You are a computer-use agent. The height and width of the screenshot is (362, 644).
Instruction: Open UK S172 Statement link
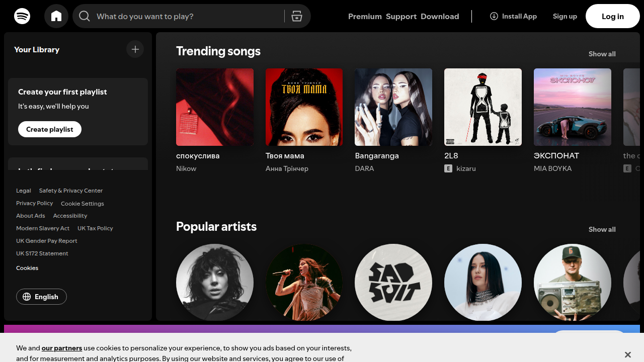pyautogui.click(x=42, y=253)
